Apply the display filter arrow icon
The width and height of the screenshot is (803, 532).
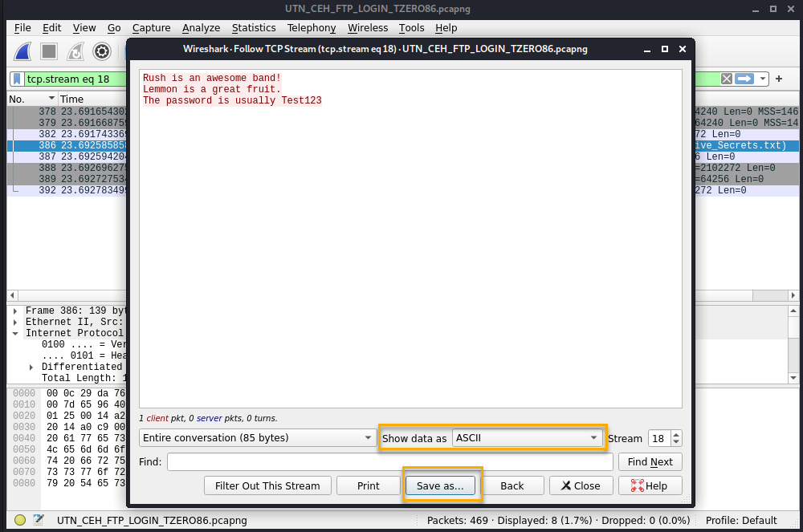tap(744, 79)
